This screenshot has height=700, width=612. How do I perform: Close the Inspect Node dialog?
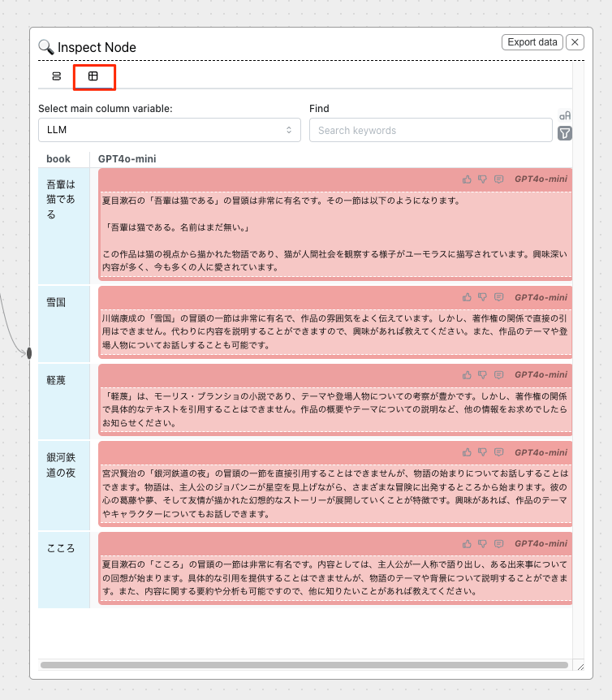tap(575, 42)
